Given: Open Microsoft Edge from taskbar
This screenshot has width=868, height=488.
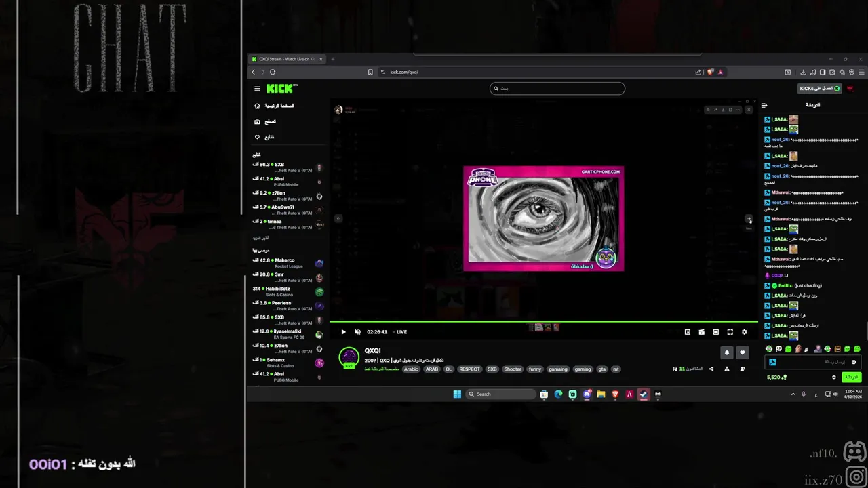Looking at the screenshot, I should coord(558,394).
